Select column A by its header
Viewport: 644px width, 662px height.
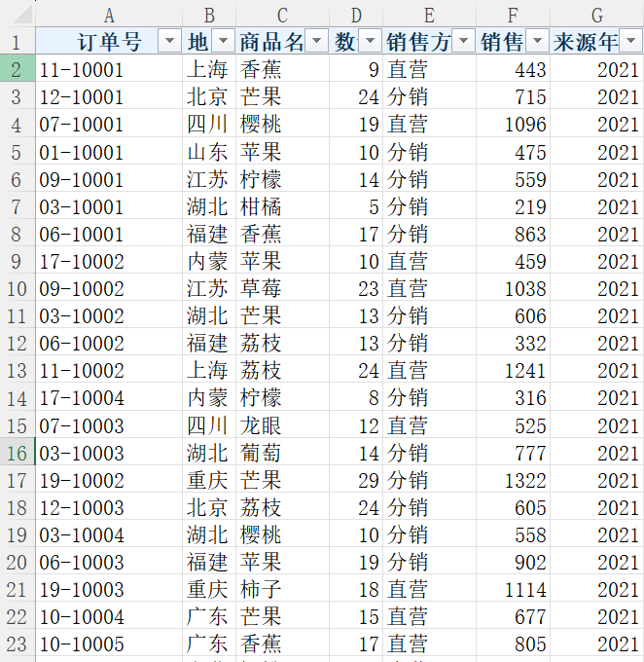click(x=109, y=15)
